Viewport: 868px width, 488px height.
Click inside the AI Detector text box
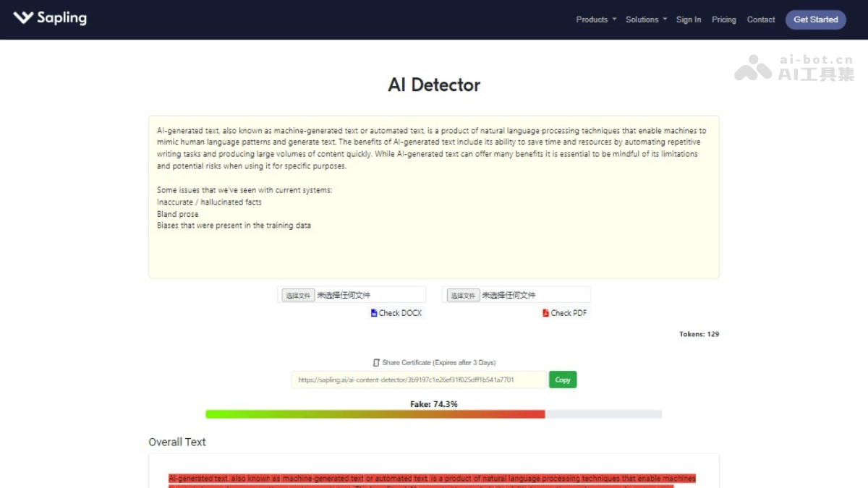tap(433, 195)
